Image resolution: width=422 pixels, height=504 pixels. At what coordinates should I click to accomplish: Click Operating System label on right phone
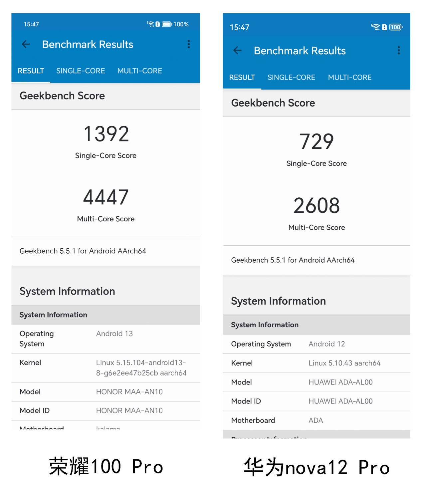tap(261, 344)
